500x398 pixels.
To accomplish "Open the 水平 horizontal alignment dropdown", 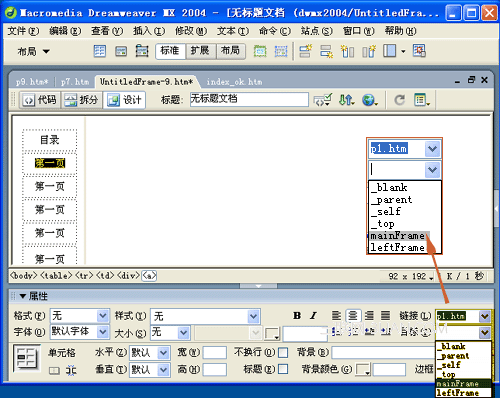I will click(163, 353).
